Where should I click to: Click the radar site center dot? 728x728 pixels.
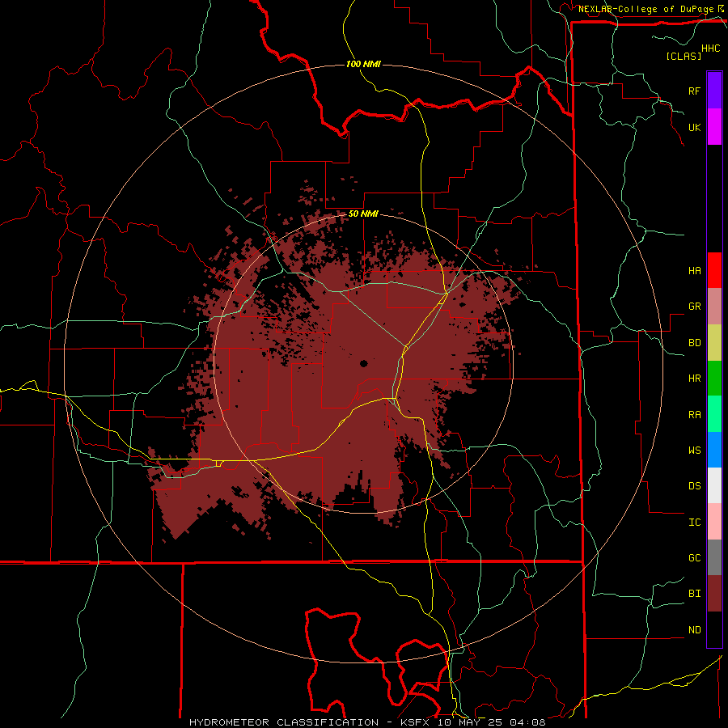click(363, 363)
